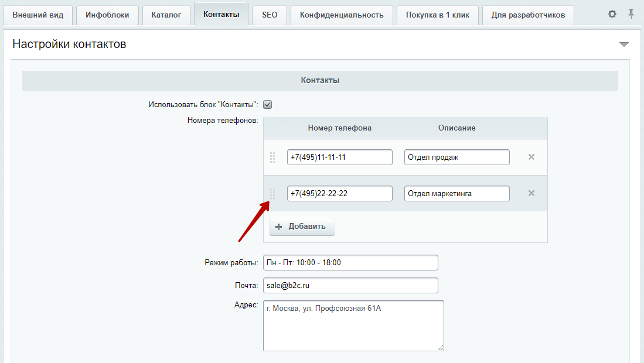The height and width of the screenshot is (363, 644).
Task: Click the Адрес label
Action: pos(246,305)
